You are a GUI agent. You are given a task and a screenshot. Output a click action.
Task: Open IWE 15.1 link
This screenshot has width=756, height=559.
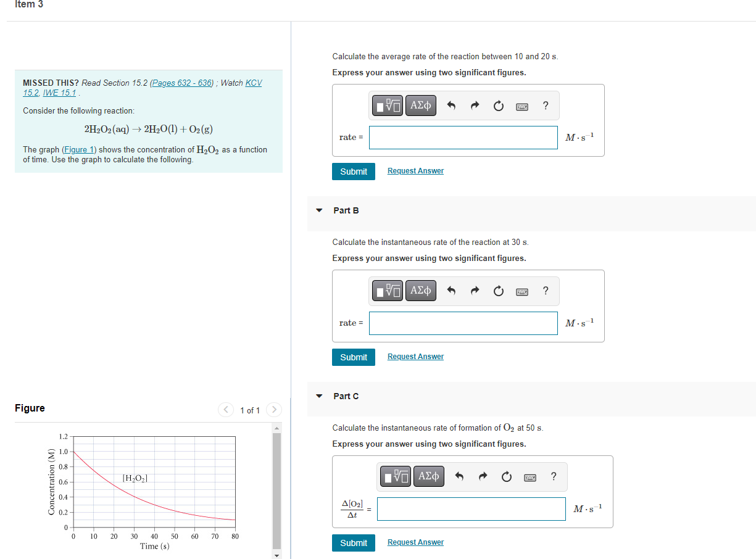[60, 93]
